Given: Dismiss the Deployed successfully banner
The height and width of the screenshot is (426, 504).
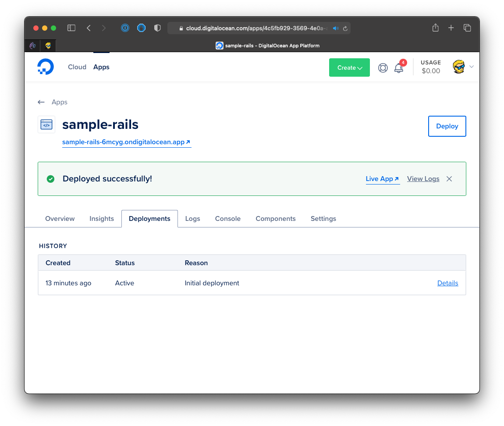Looking at the screenshot, I should tap(449, 179).
